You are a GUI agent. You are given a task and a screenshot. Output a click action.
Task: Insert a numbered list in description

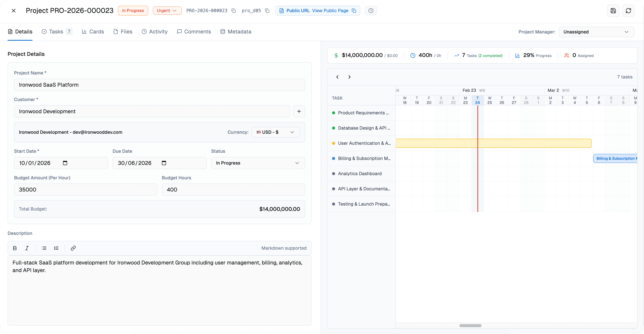pyautogui.click(x=56, y=248)
